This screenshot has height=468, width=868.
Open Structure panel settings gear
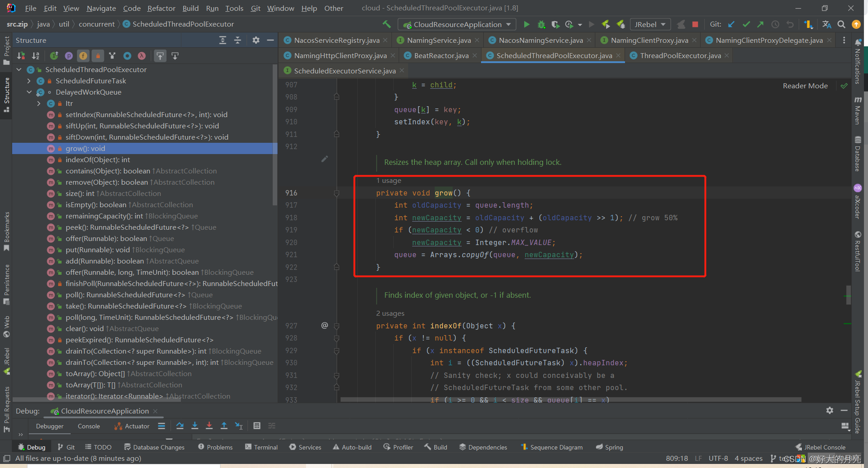coord(256,40)
